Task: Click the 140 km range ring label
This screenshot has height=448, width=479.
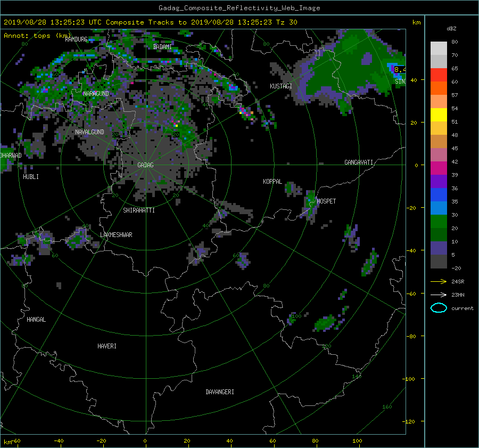Action: [357, 377]
